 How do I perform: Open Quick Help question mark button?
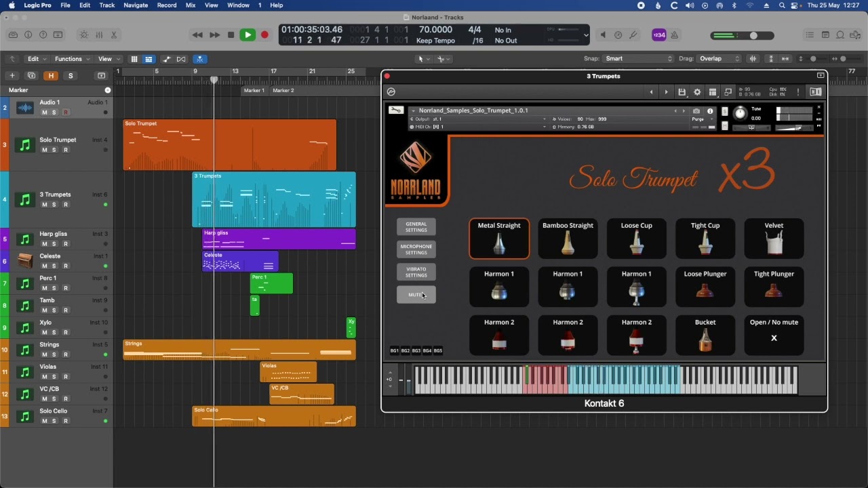pos(43,35)
